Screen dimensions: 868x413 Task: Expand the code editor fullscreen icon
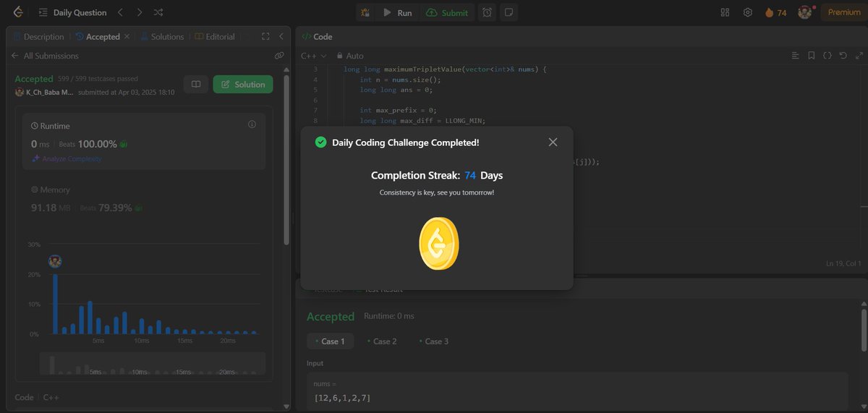(858, 56)
